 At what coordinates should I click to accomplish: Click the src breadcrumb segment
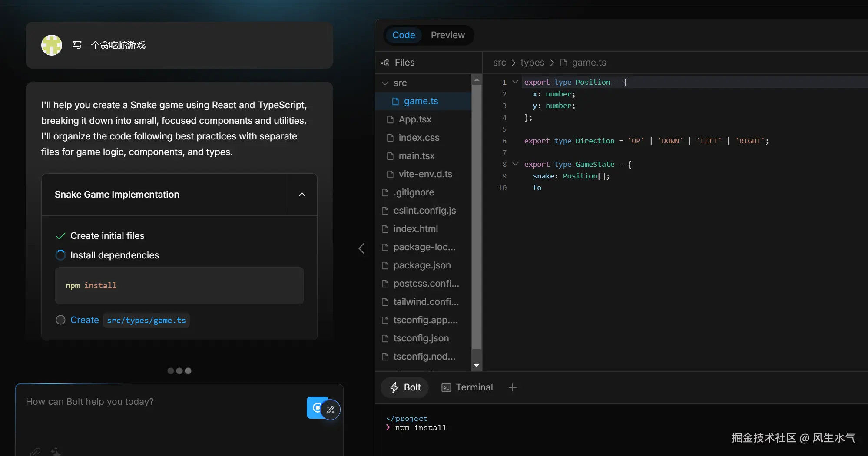pyautogui.click(x=499, y=63)
